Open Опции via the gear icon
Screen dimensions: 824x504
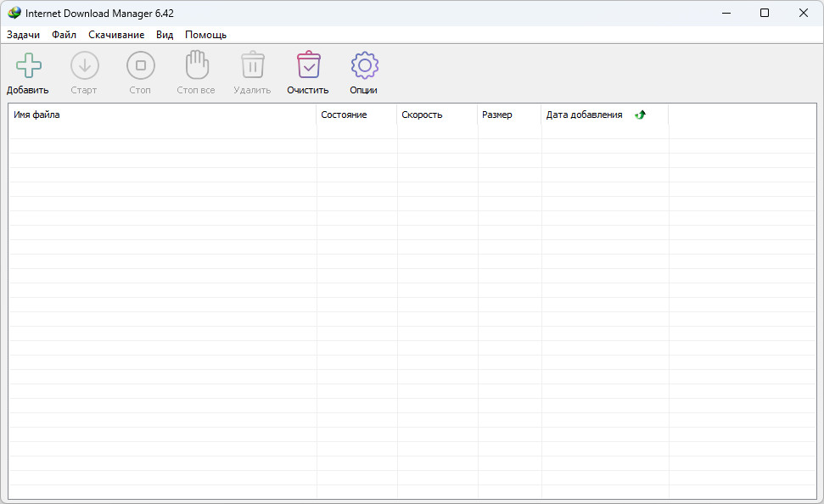pyautogui.click(x=364, y=65)
